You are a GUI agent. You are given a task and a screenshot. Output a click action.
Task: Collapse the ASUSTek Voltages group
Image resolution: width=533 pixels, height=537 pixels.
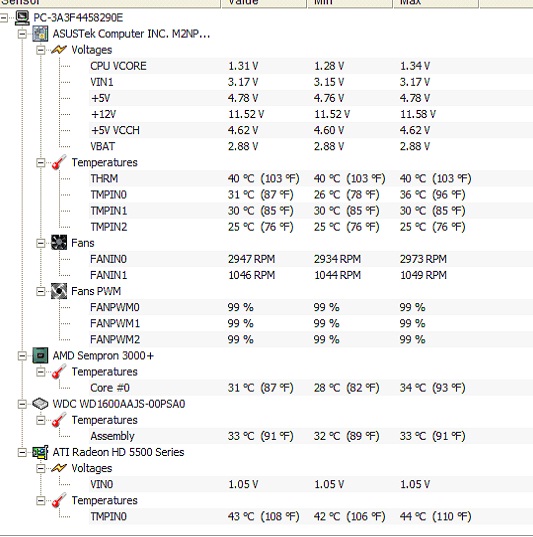click(x=41, y=50)
